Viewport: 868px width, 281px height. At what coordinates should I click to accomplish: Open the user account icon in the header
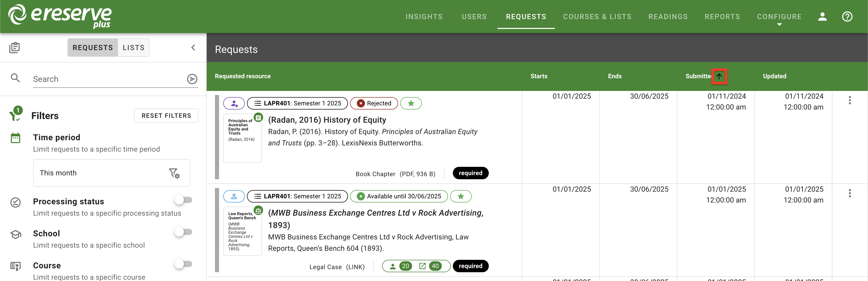(823, 17)
